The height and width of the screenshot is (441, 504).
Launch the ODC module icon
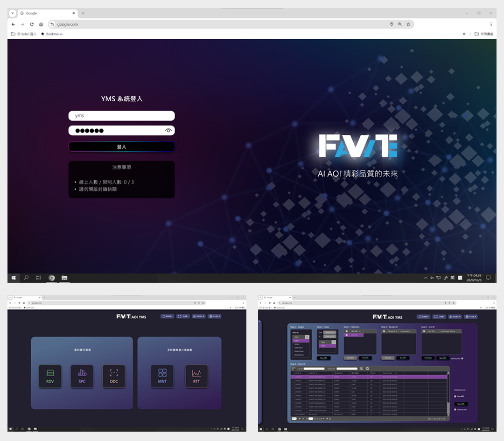114,376
